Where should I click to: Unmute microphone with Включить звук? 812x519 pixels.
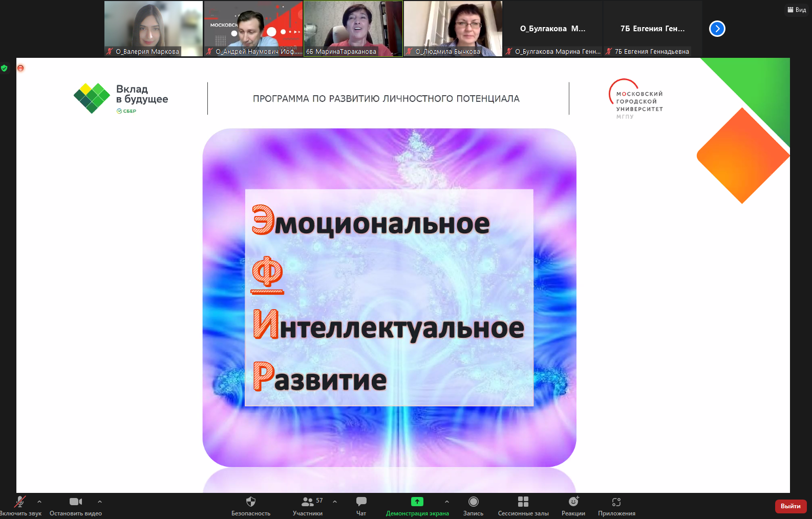(20, 506)
